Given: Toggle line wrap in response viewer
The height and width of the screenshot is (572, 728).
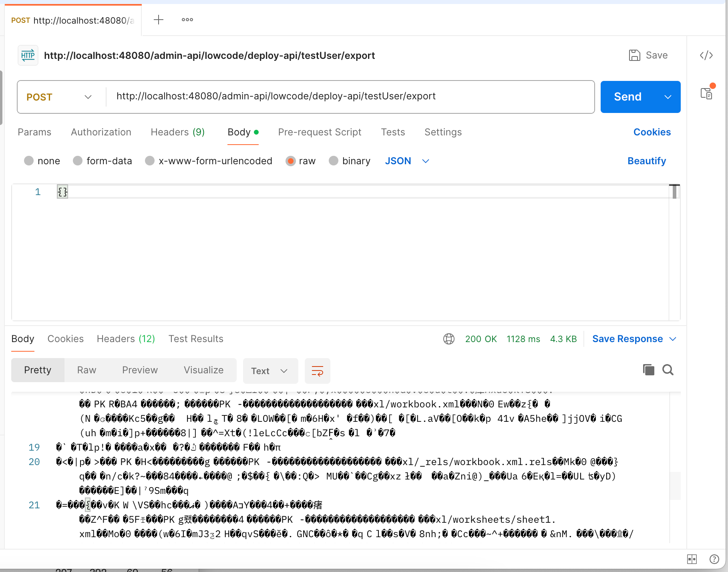Looking at the screenshot, I should click(x=317, y=371).
